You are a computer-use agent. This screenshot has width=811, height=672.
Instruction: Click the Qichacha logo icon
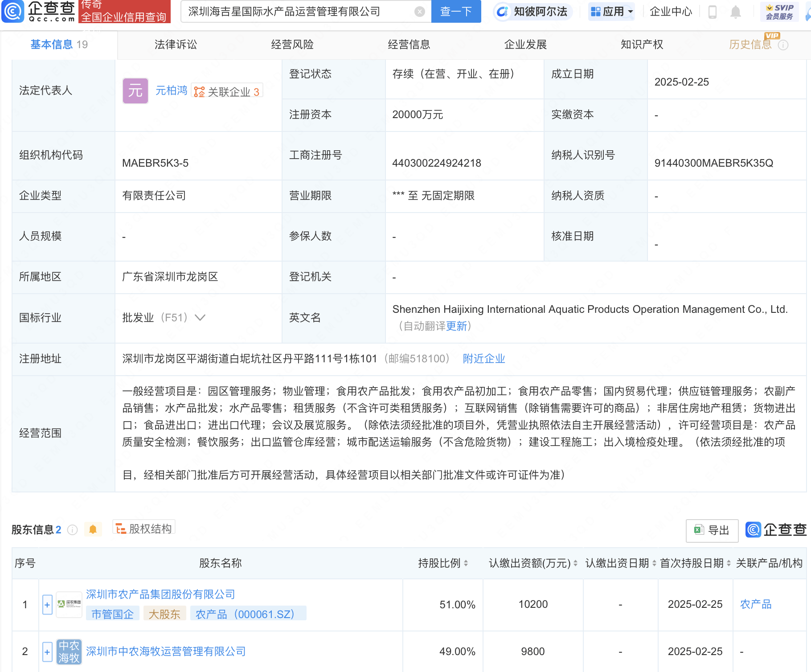[x=13, y=12]
